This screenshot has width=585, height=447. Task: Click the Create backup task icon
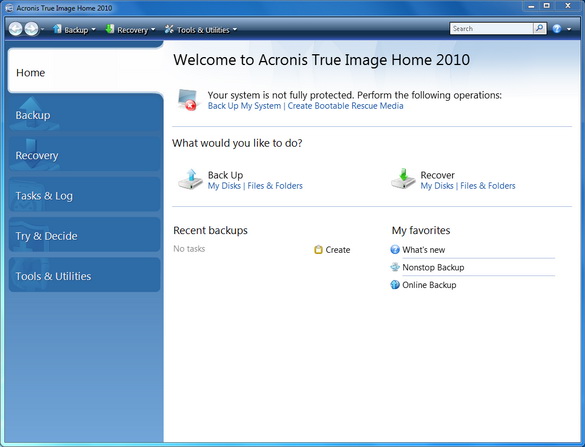[x=318, y=250]
